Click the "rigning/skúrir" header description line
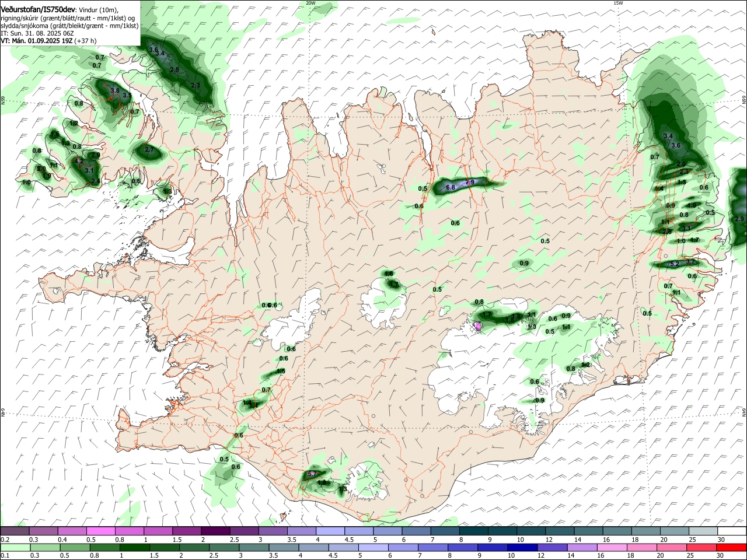Image resolution: width=747 pixels, height=560 pixels. pos(68,18)
